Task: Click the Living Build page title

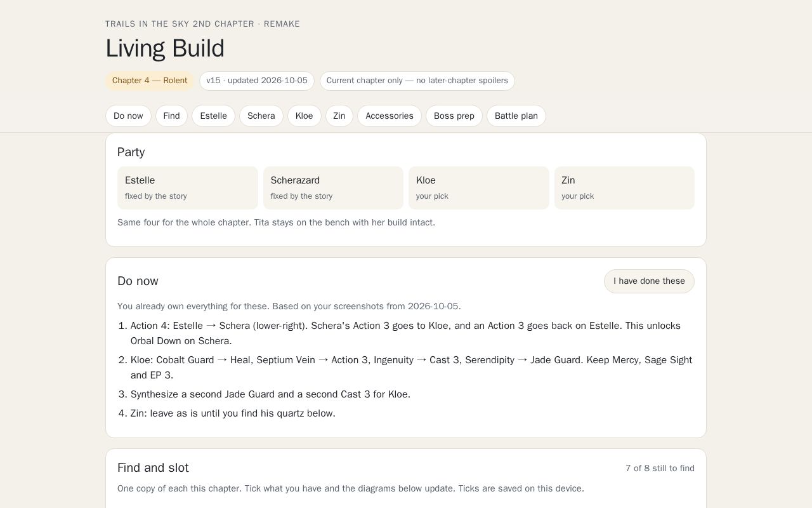Action: click(165, 48)
